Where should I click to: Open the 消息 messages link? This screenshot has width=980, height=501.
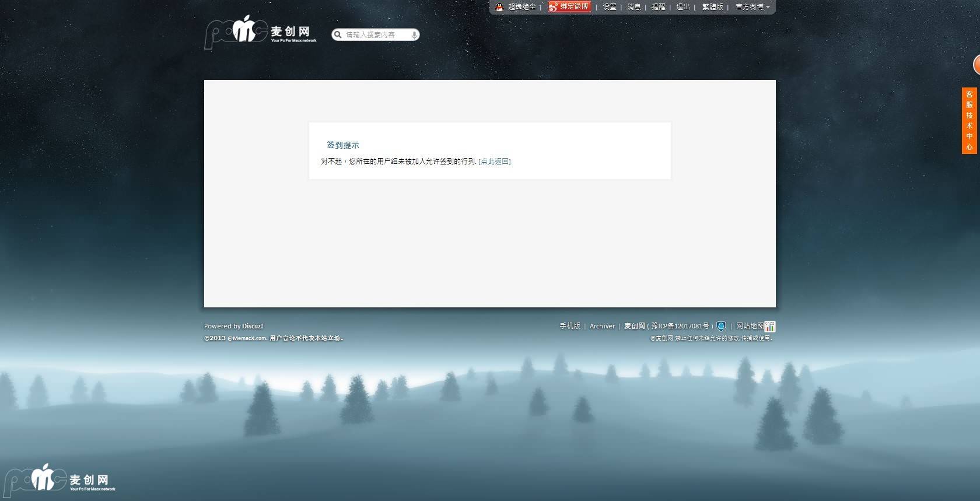[634, 7]
